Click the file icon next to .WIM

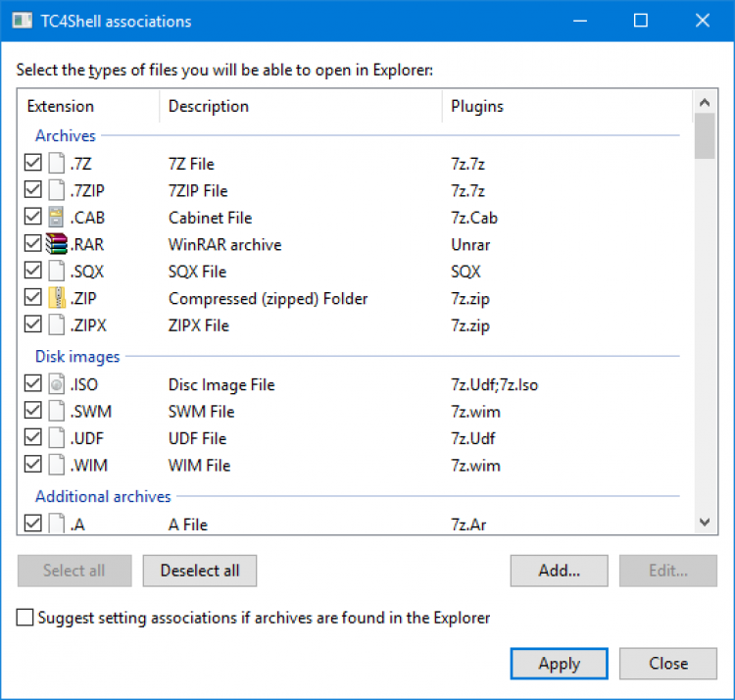pos(57,465)
